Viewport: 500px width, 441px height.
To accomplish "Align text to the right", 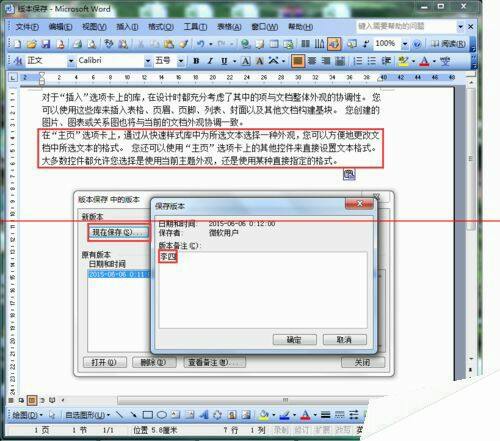I will [x=326, y=61].
